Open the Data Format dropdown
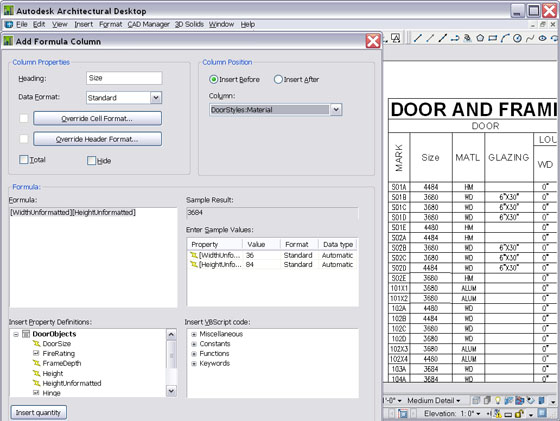The image size is (560, 421). [x=156, y=97]
